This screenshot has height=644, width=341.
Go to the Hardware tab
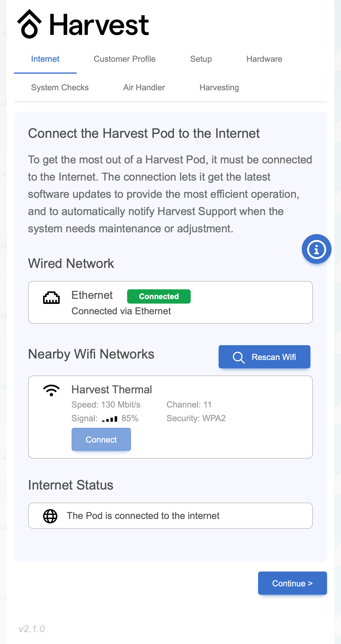pos(264,59)
